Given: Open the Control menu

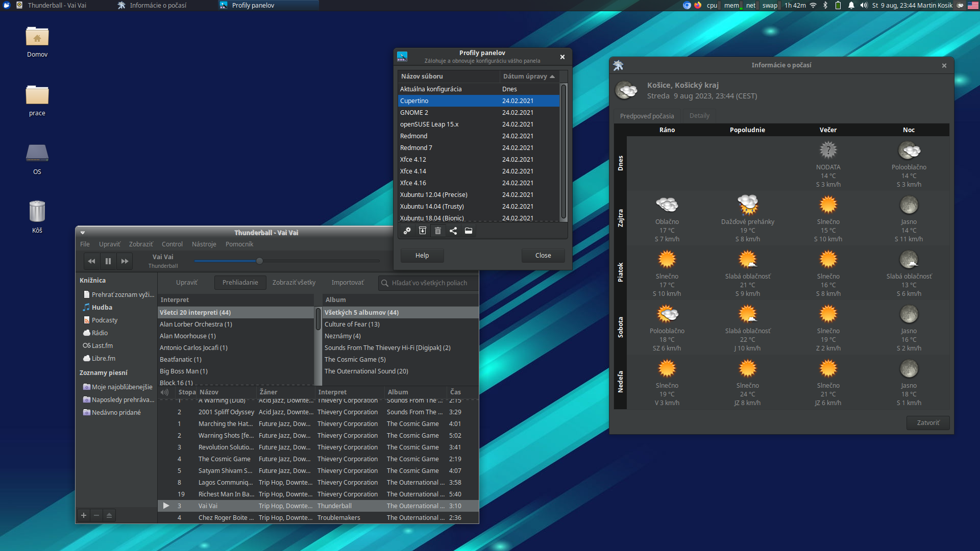Looking at the screenshot, I should (172, 244).
